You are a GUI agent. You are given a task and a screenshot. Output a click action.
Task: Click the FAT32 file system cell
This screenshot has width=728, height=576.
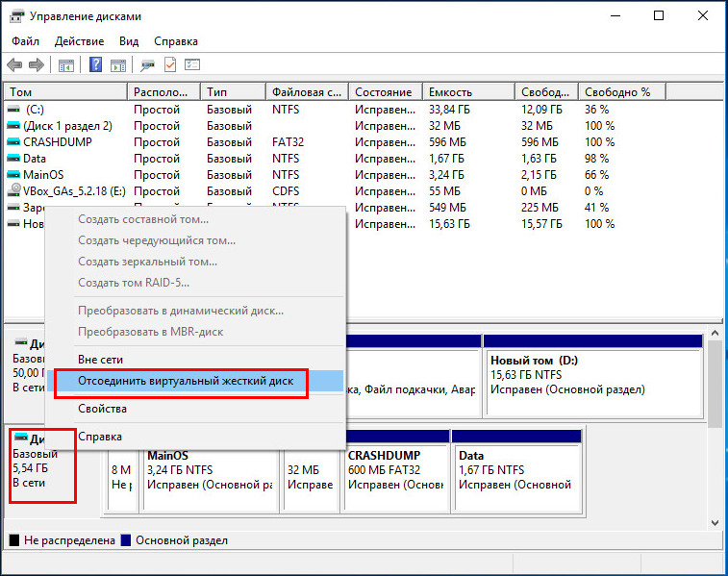pyautogui.click(x=288, y=142)
